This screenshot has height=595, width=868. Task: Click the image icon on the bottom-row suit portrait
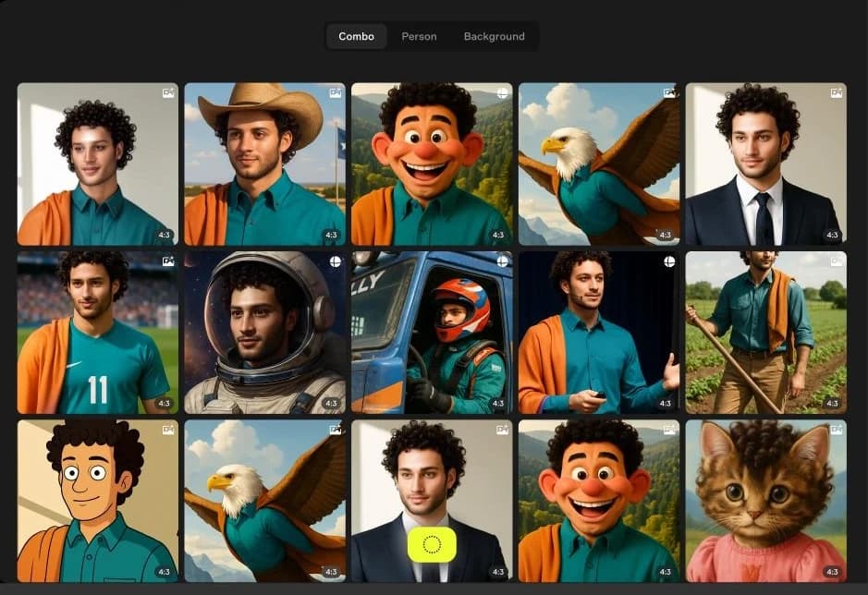pyautogui.click(x=503, y=430)
